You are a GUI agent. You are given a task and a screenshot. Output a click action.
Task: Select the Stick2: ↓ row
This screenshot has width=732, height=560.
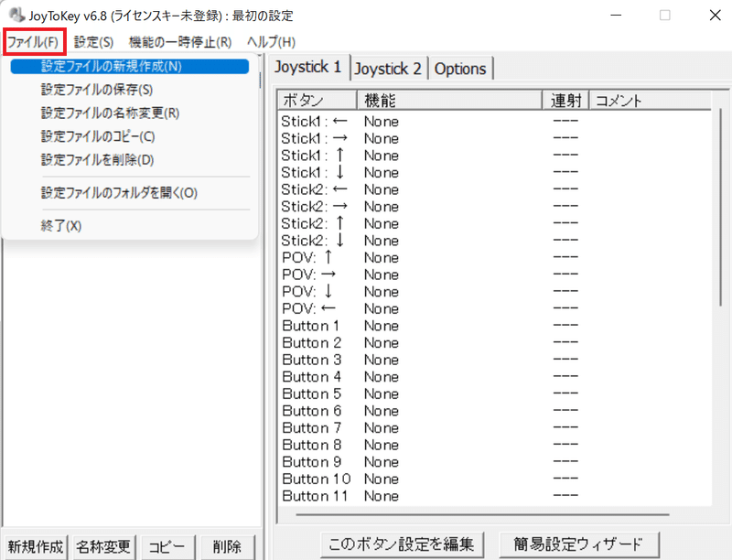495,241
